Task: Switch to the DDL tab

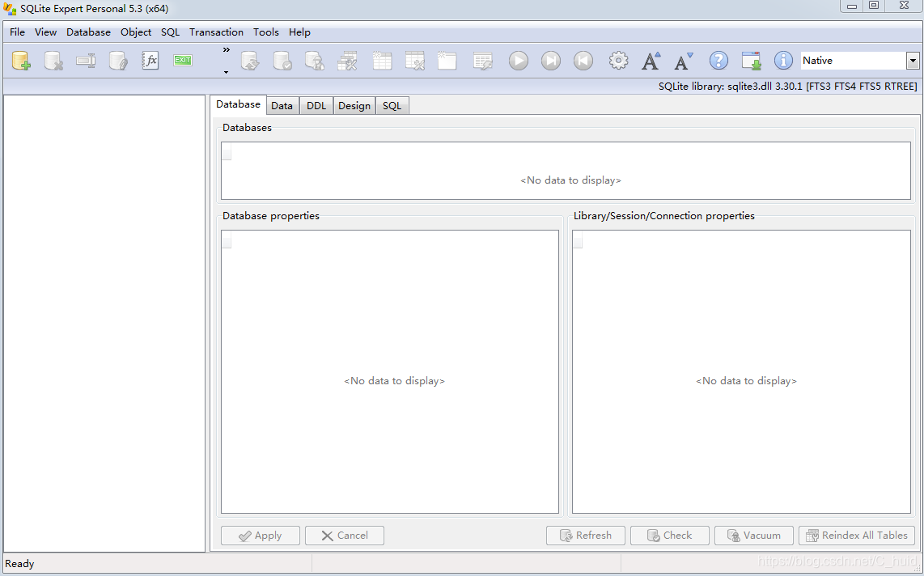Action: tap(316, 106)
